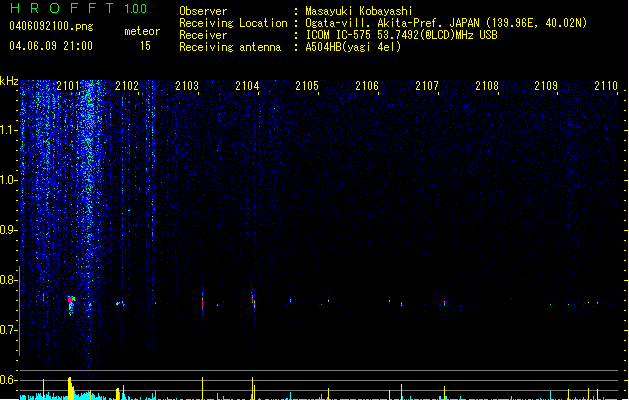Click the 2108 time axis marker
629x400 pixels.
(487, 86)
